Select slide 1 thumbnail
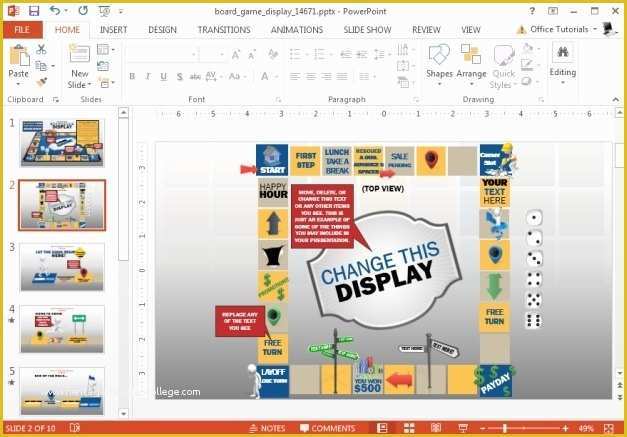Screen dimensions: 627x437 [62, 143]
